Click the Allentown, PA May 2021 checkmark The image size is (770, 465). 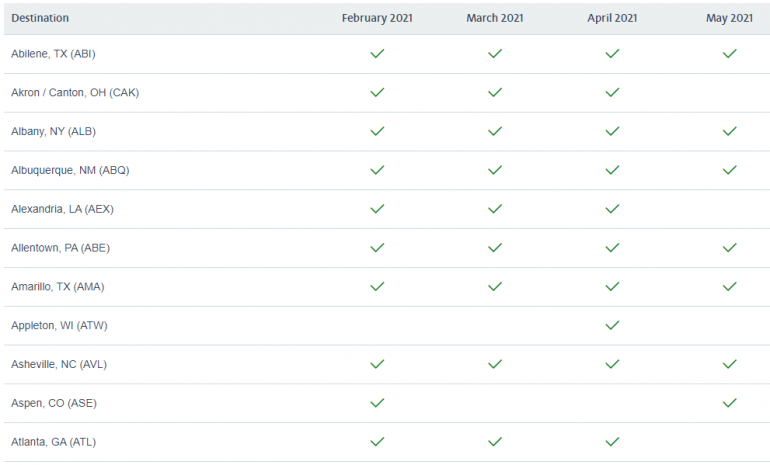coord(729,248)
